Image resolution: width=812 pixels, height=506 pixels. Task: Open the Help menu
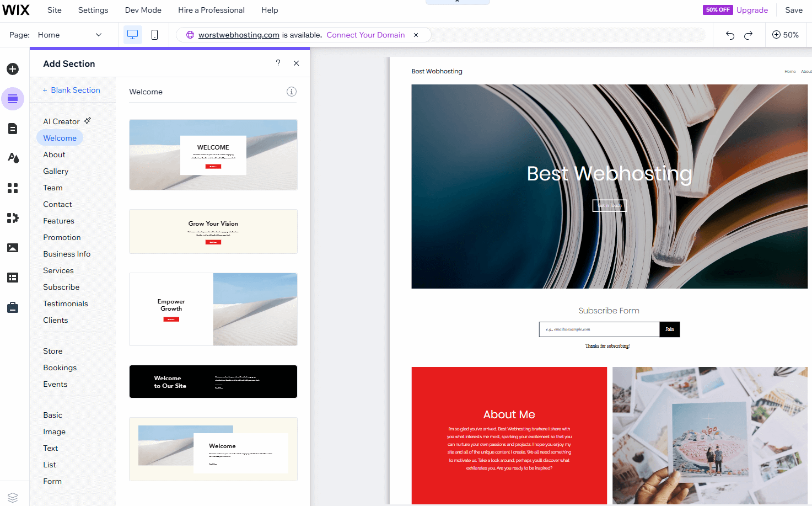[270, 10]
